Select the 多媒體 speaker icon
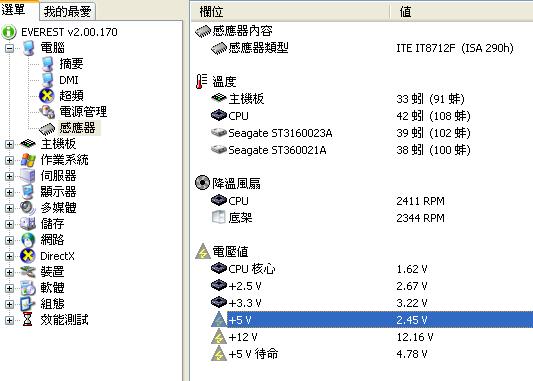533x381 pixels. 28,208
